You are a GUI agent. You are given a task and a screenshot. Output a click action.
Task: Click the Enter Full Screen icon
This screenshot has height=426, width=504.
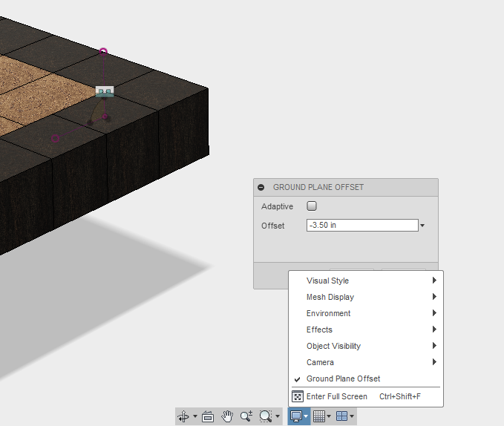tap(297, 396)
